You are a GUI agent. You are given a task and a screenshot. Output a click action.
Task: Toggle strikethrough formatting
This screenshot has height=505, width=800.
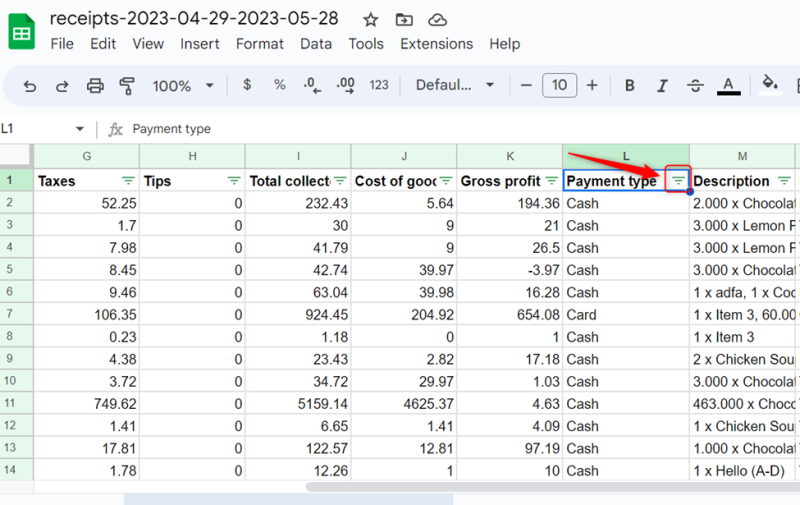694,86
